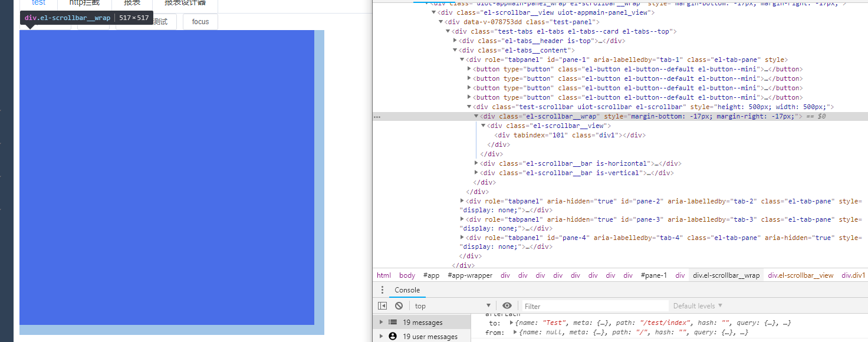Switch to the Console drawer tab
The image size is (868, 342).
click(x=407, y=290)
